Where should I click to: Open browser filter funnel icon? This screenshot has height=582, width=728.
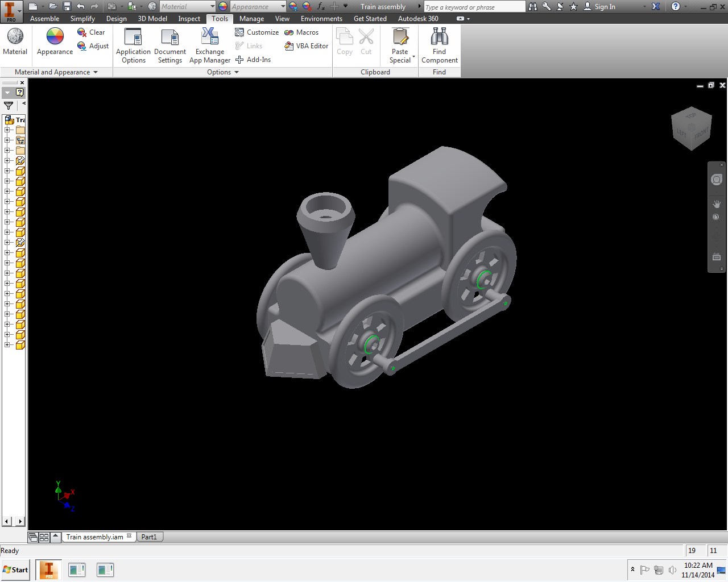9,106
